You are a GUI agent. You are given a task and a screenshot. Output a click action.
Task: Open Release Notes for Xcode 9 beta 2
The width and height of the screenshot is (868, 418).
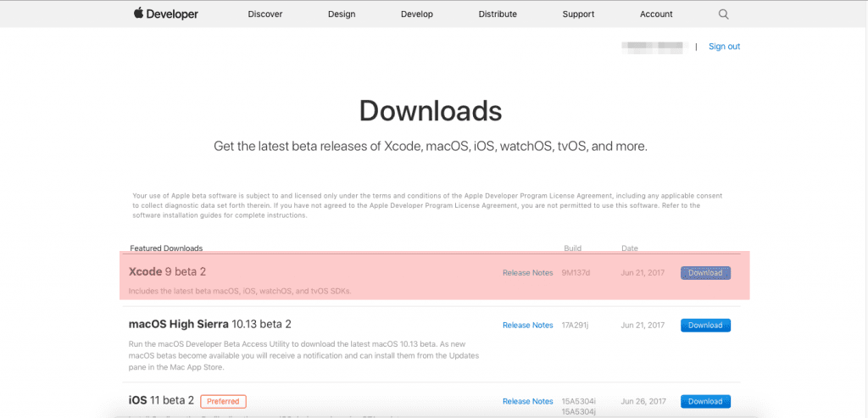click(527, 273)
